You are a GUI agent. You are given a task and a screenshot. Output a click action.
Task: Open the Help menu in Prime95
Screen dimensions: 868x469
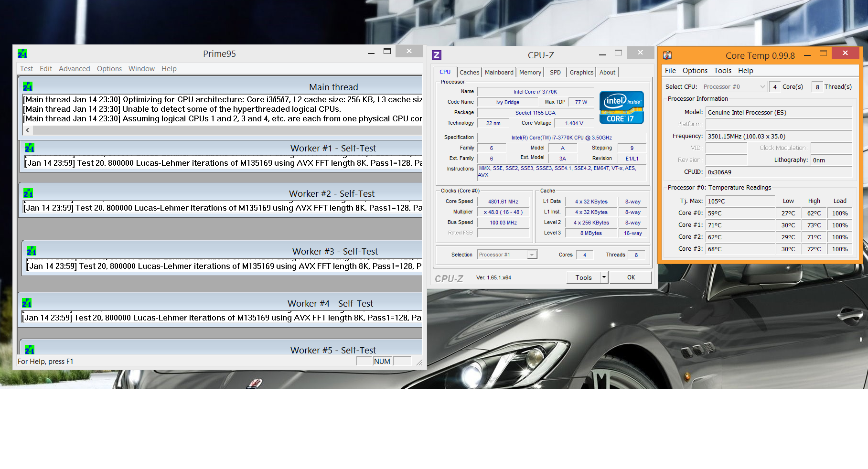pyautogui.click(x=169, y=69)
